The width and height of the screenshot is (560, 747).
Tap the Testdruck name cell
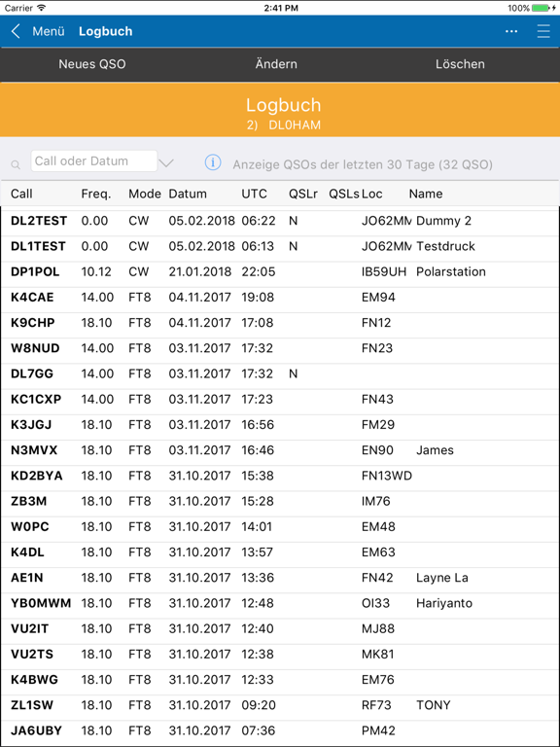445,246
